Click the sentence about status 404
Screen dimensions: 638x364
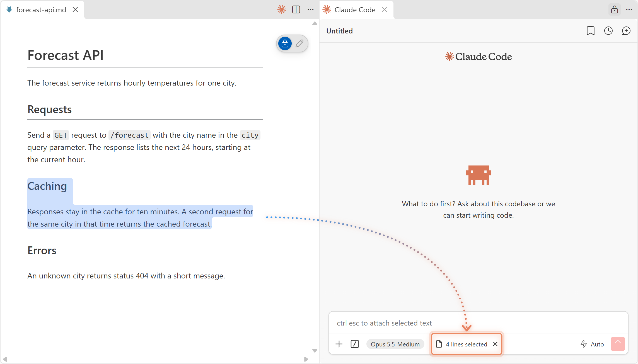126,276
